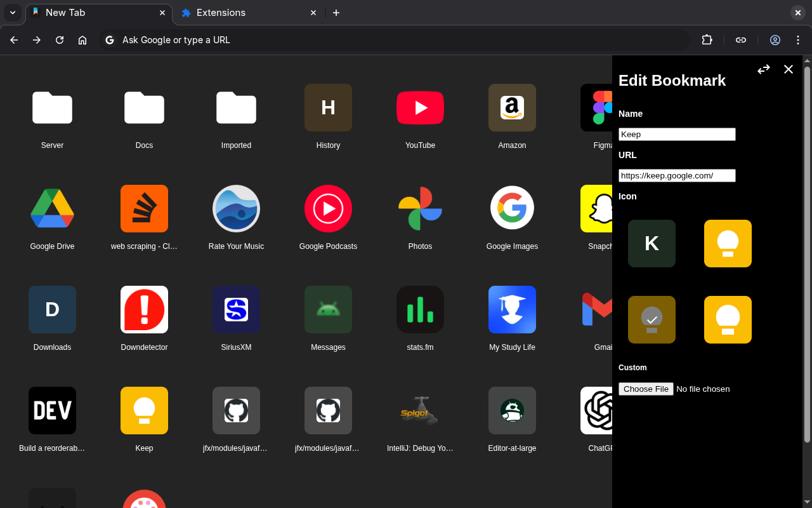Open the Keep bookmark tile
The width and height of the screenshot is (812, 508).
[x=144, y=411]
